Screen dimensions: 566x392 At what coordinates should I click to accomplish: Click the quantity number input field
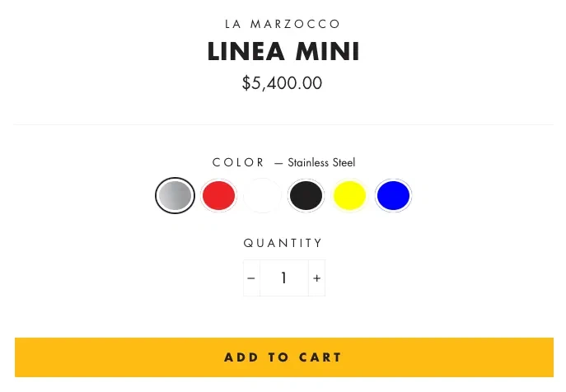pos(283,278)
